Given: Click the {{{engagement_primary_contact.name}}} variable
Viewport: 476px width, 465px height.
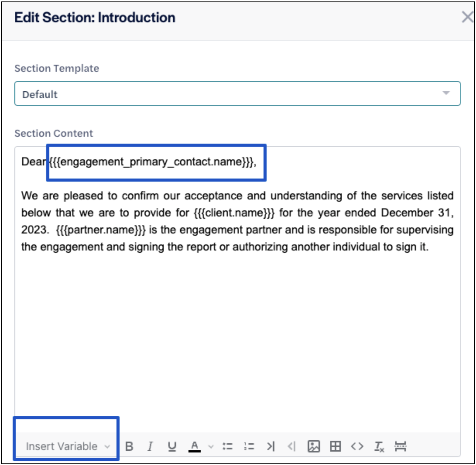Looking at the screenshot, I should coord(152,162).
